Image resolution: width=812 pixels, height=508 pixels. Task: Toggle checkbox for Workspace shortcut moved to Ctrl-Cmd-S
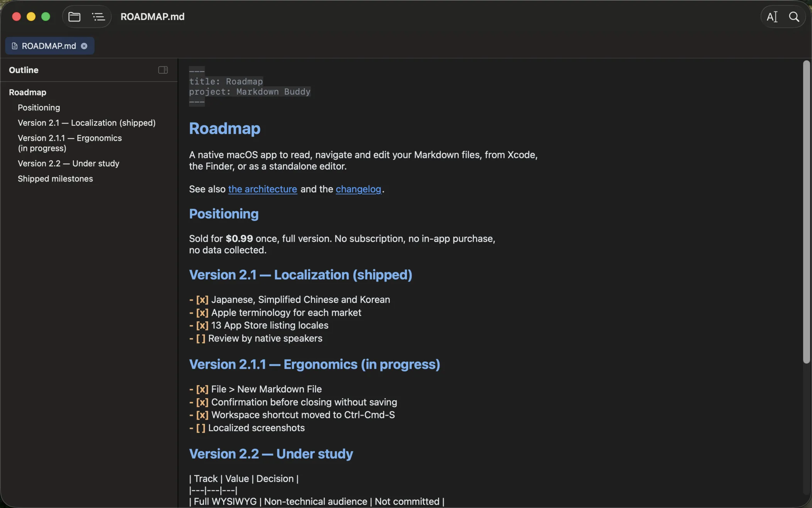[202, 415]
